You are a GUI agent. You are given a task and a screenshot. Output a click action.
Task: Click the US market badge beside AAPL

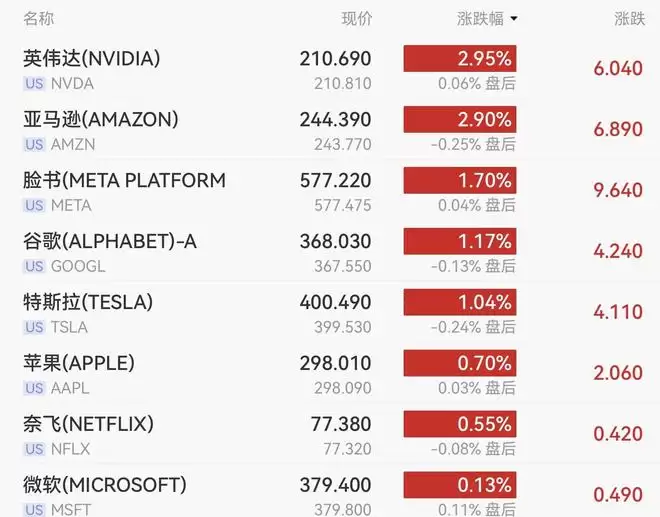pyautogui.click(x=34, y=388)
